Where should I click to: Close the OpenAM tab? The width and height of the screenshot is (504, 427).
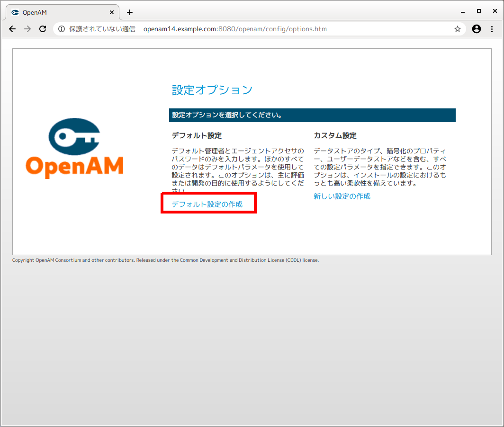click(112, 12)
